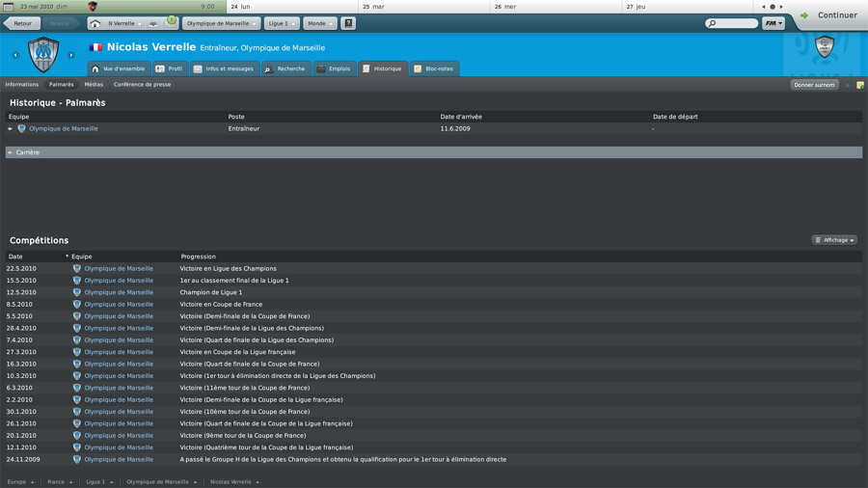Click the search input field

click(x=735, y=23)
